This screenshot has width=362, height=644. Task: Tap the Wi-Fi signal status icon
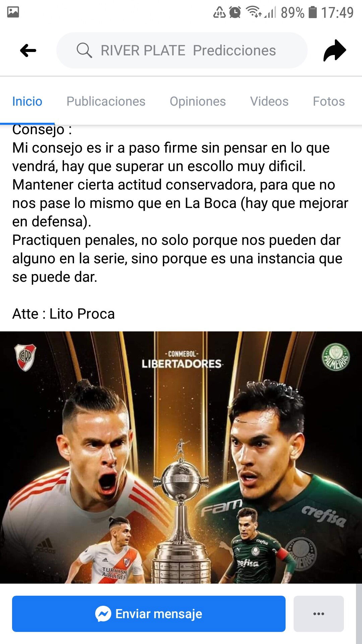coord(254,12)
